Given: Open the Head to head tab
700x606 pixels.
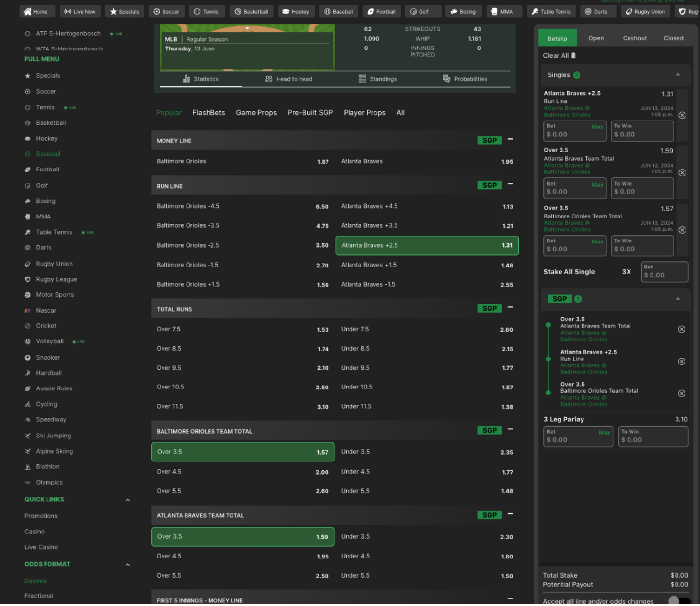Looking at the screenshot, I should (288, 79).
